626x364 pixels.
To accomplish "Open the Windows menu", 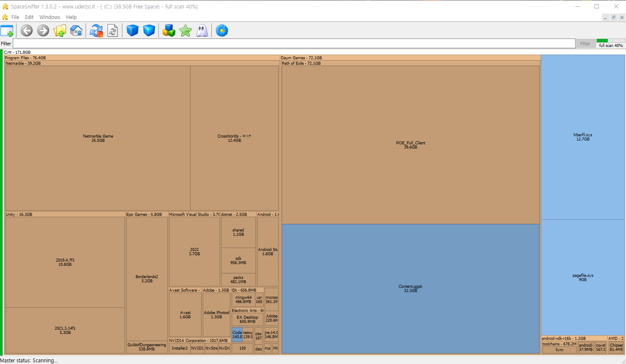I will tap(50, 17).
